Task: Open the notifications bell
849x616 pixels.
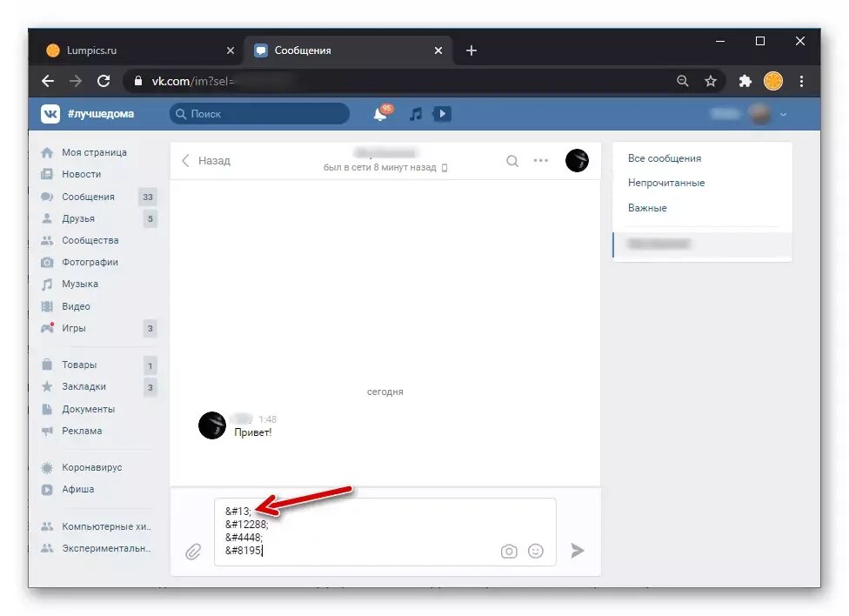Action: point(381,114)
